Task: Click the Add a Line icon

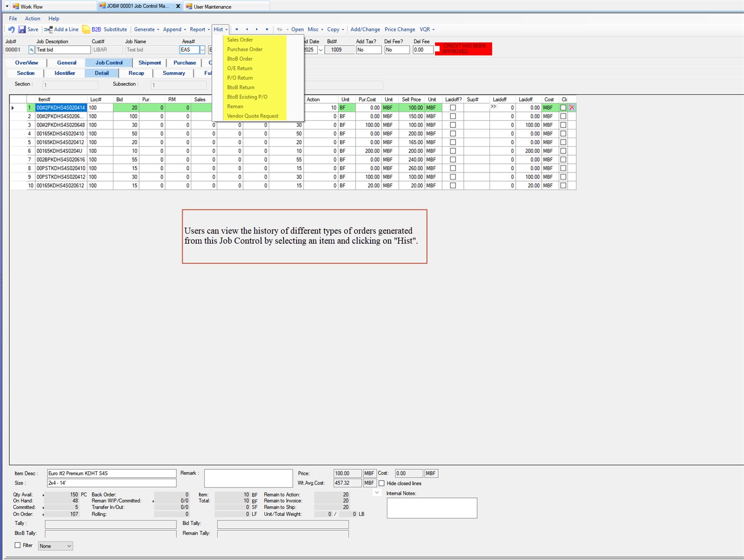Action: [x=48, y=30]
